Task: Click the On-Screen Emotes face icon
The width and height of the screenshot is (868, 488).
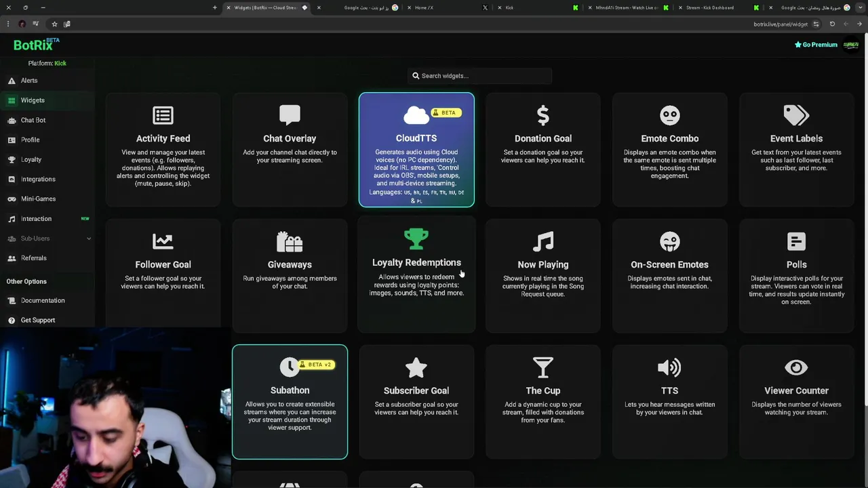Action: (669, 241)
